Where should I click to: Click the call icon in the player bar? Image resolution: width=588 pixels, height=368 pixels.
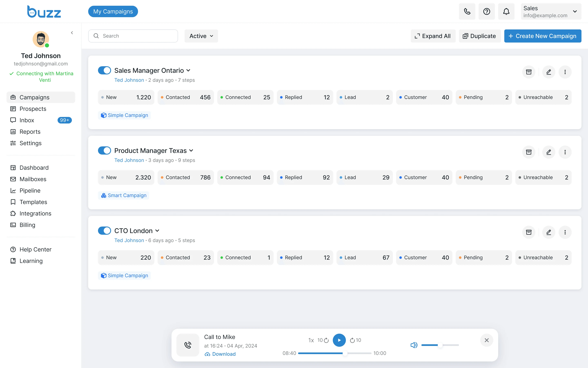pos(188,345)
